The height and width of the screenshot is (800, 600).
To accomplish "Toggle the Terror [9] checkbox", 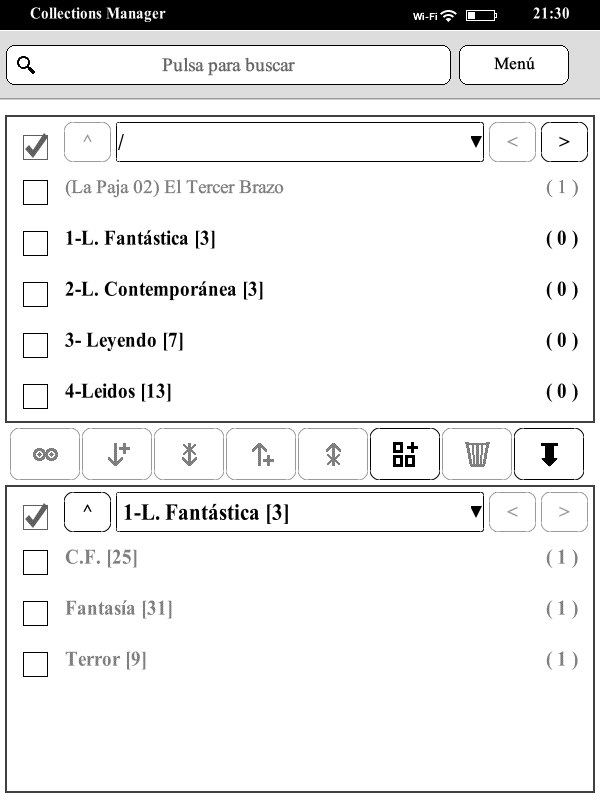I will point(35,664).
